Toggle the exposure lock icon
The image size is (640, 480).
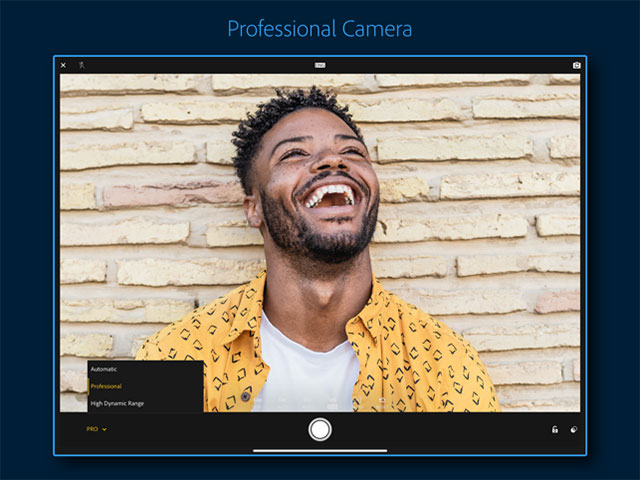tap(555, 429)
